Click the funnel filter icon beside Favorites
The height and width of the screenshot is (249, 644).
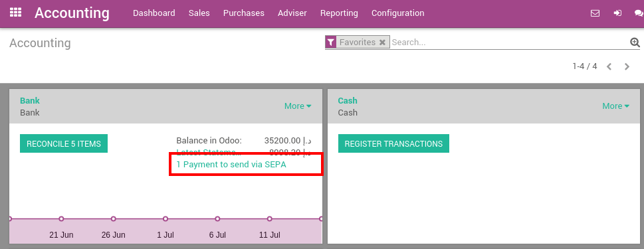(330, 42)
